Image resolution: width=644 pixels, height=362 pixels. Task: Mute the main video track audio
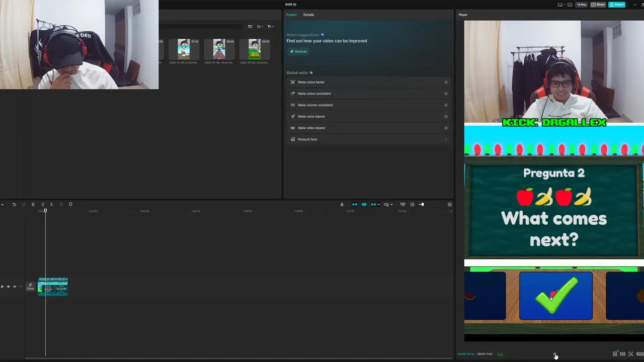click(x=15, y=287)
